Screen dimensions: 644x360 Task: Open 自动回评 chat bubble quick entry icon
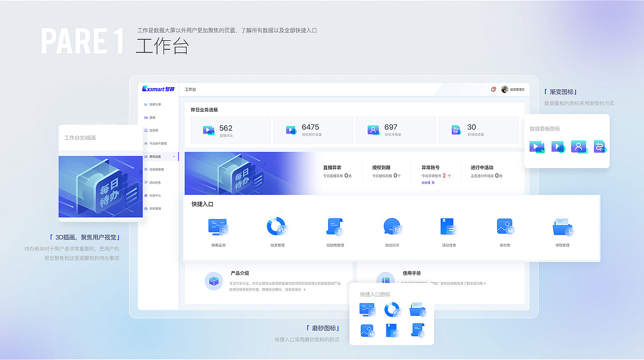[x=392, y=227]
